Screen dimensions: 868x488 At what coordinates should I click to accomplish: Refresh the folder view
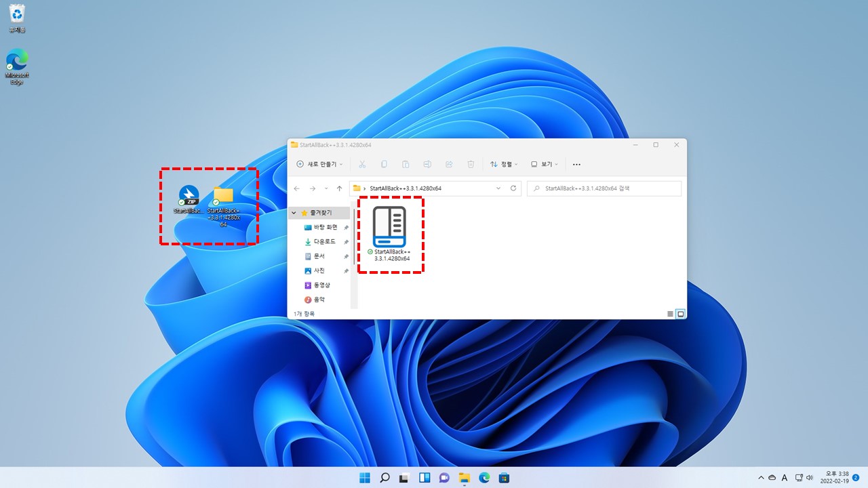point(513,188)
